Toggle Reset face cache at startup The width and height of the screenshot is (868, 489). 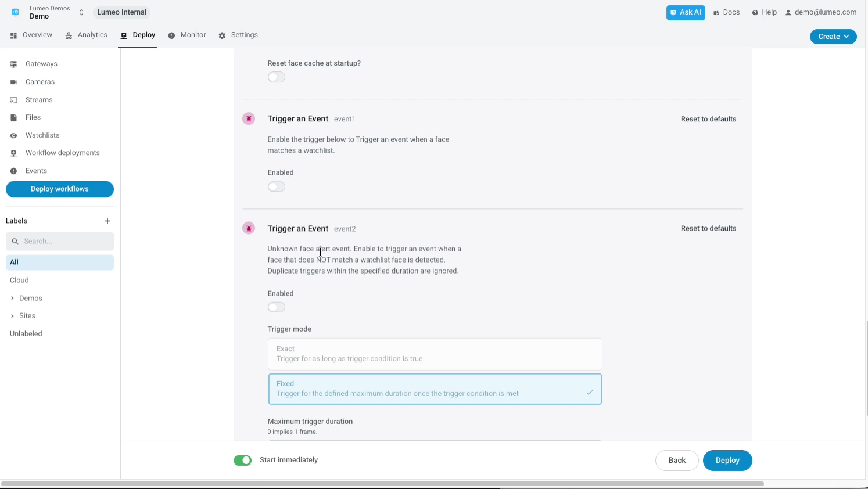277,77
